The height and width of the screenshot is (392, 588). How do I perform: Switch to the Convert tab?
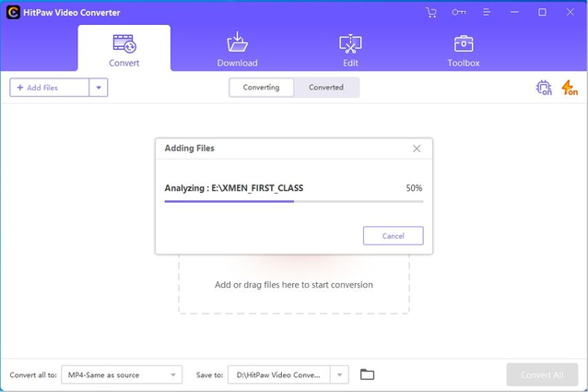pos(124,50)
